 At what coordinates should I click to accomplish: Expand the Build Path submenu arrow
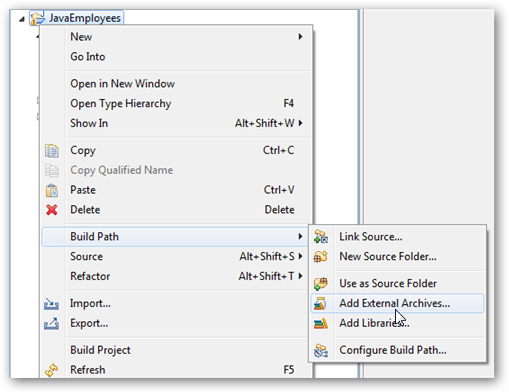click(300, 236)
